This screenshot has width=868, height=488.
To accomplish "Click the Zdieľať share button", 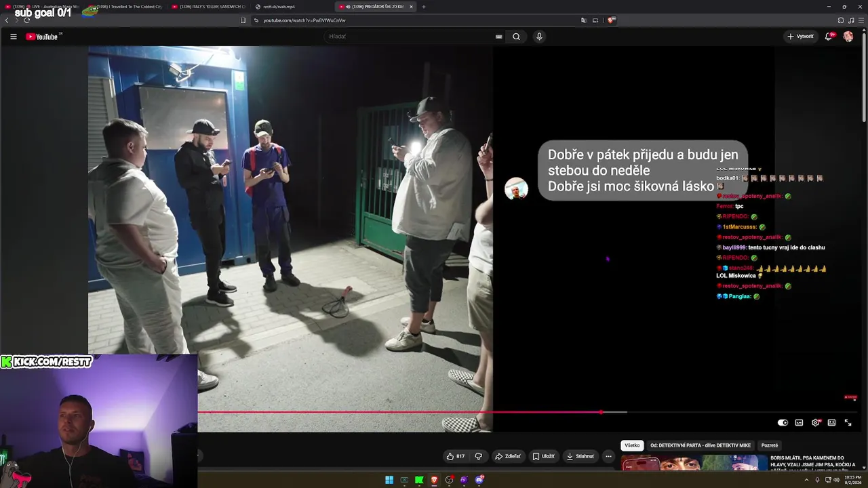I will (x=507, y=456).
